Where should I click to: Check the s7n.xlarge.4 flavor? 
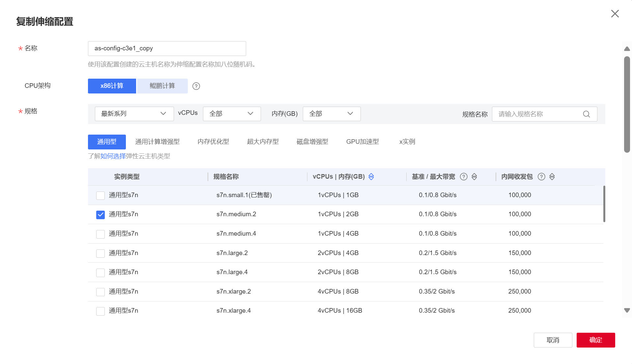click(x=100, y=311)
